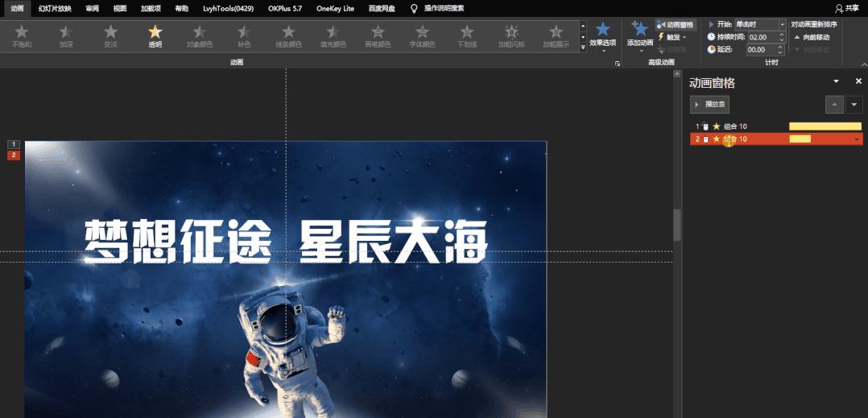Toggle the 动画窗格 animation pane ribbon button
The height and width of the screenshot is (418, 868).
(x=676, y=25)
